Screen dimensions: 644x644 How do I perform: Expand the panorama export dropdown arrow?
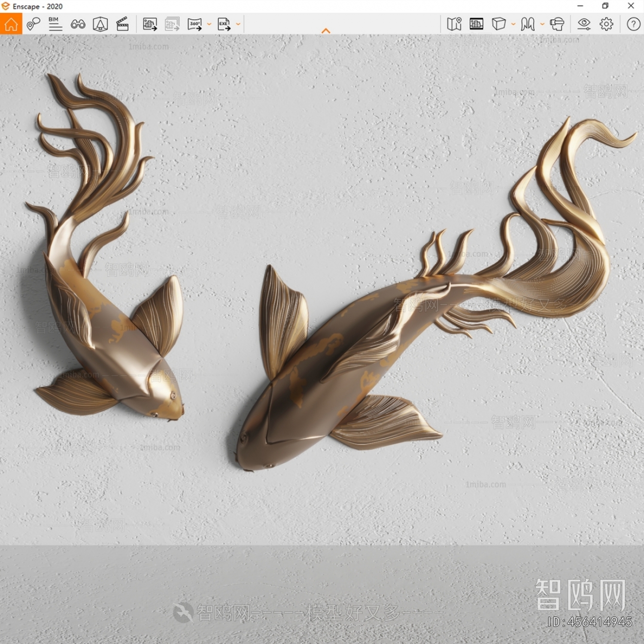pos(209,24)
